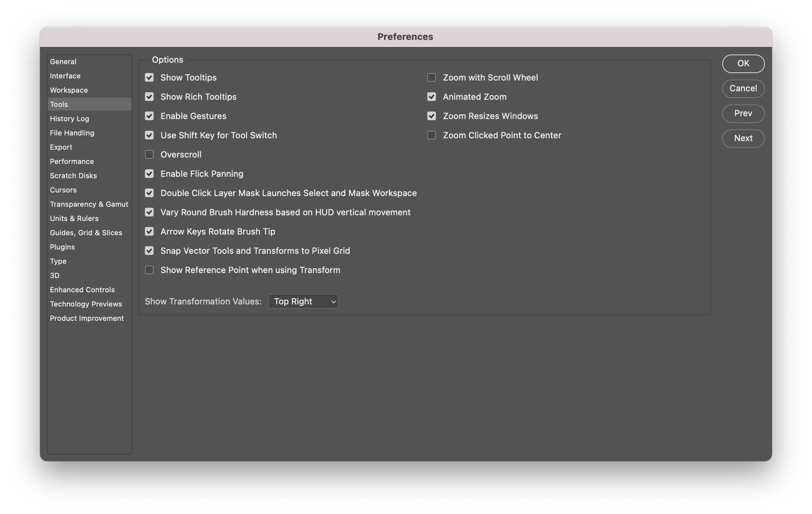
Task: Switch to Performance preferences category
Action: click(72, 161)
